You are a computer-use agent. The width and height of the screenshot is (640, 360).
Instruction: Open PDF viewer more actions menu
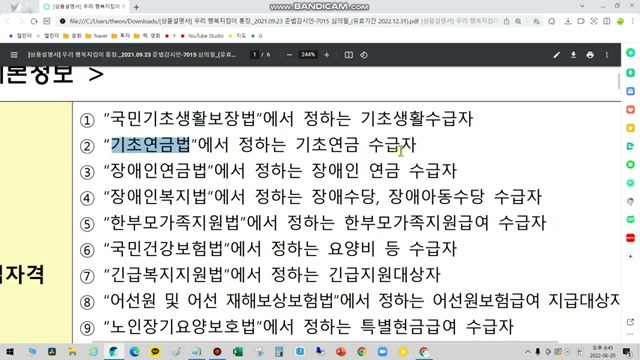click(607, 55)
